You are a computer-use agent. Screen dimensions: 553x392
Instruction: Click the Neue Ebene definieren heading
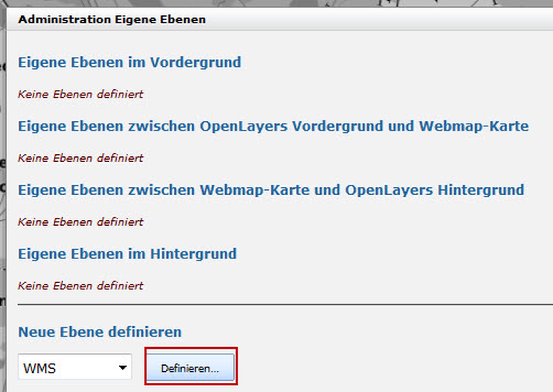click(x=100, y=332)
